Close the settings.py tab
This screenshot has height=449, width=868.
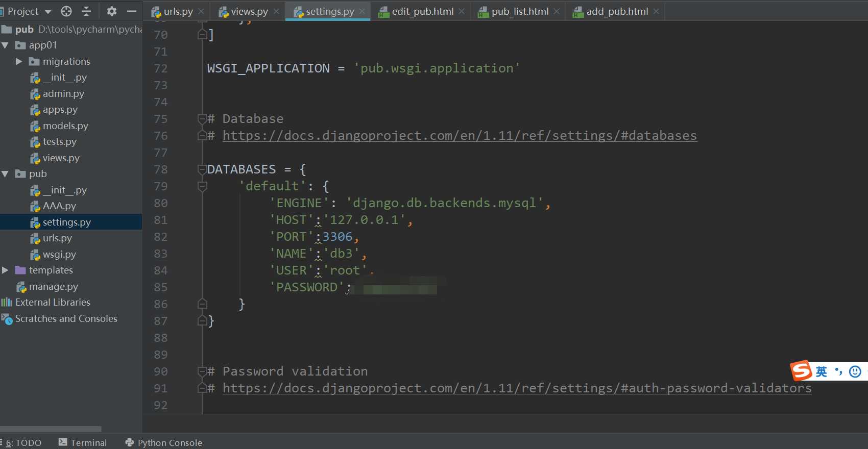[x=362, y=11]
